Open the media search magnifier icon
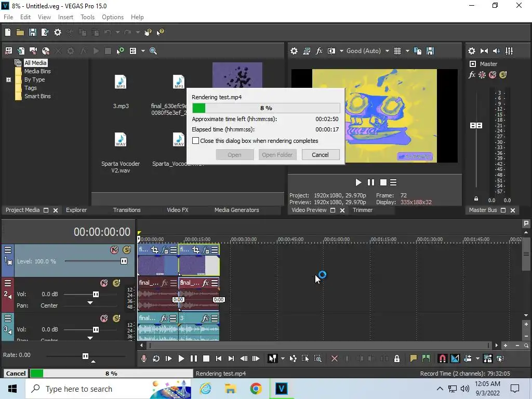Image resolution: width=532 pixels, height=399 pixels. pos(153,51)
